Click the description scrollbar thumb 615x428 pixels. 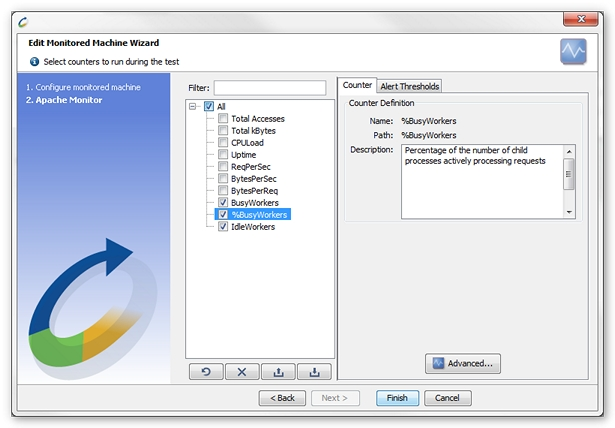pyautogui.click(x=569, y=174)
